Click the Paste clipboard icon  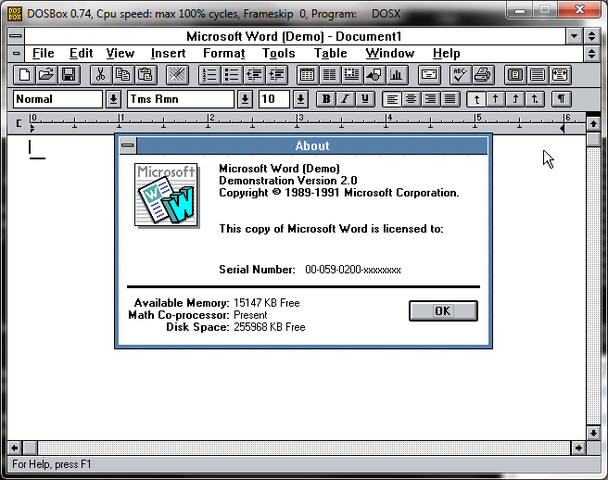pyautogui.click(x=146, y=75)
